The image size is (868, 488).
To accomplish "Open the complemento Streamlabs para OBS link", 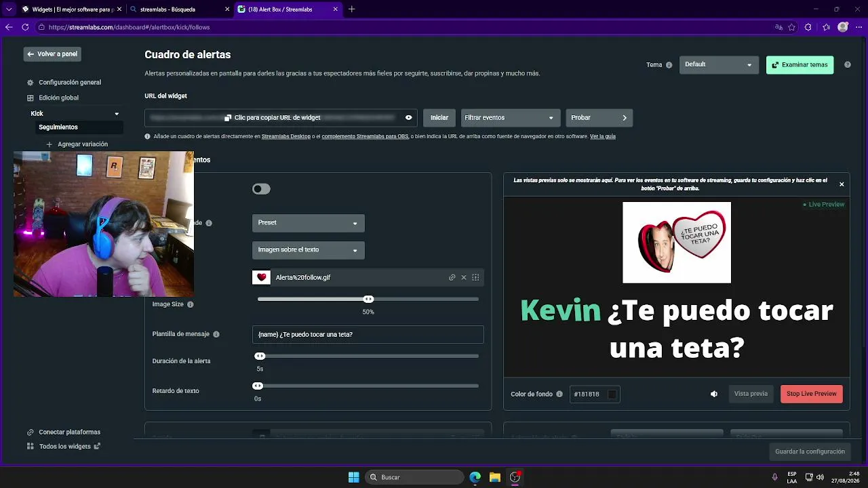I will 365,136.
